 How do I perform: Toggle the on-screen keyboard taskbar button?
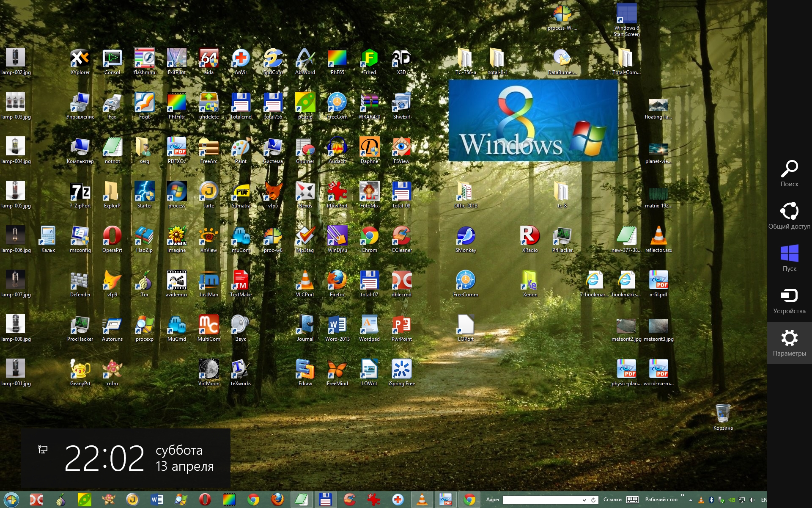[632, 500]
